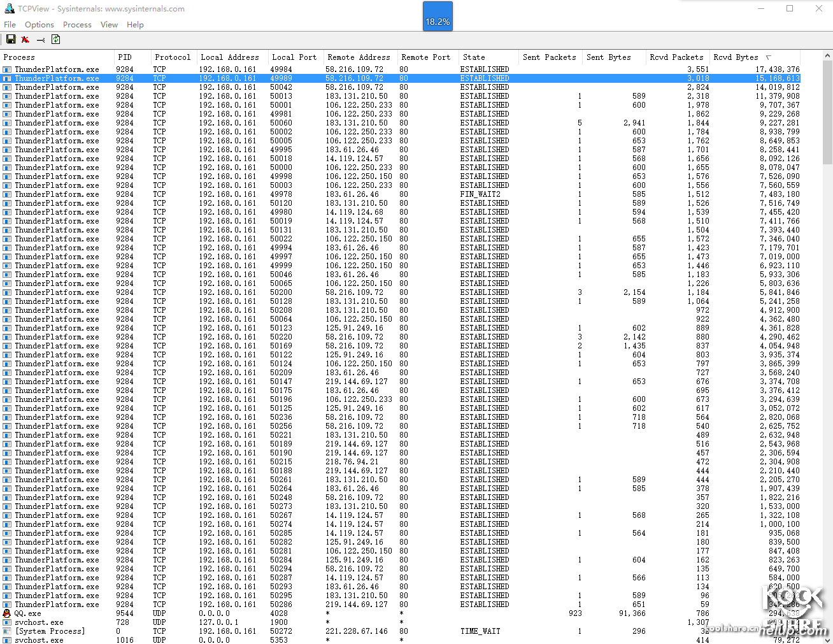Sort by the Remote Address column header

tap(359, 57)
